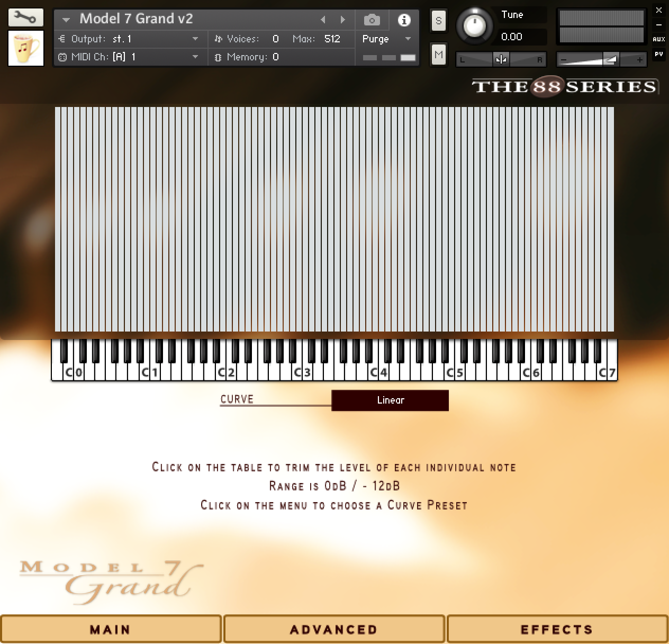Viewport: 669px width, 644px height.
Task: Open the instrument name dropdown arrow
Action: click(x=66, y=20)
